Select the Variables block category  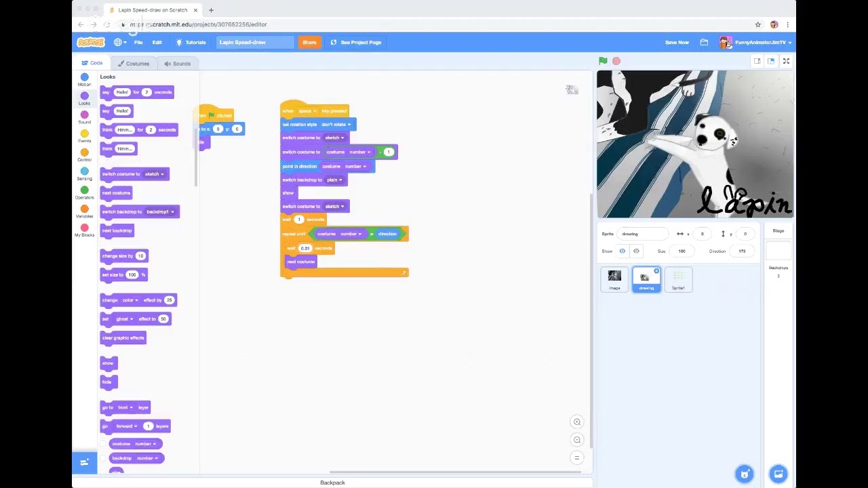click(84, 212)
